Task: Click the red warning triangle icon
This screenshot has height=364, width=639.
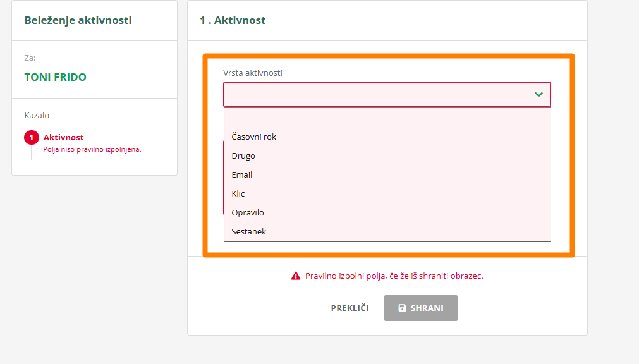Action: tap(296, 276)
